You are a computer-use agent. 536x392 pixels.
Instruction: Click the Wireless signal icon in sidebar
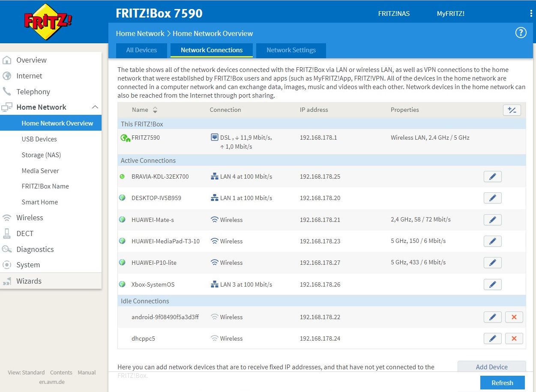click(7, 218)
